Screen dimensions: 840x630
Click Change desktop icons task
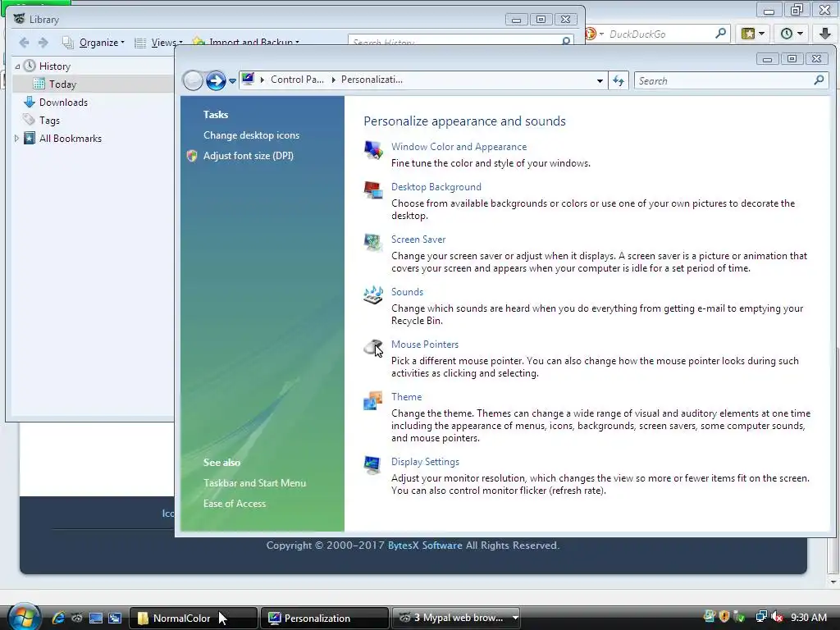(x=251, y=135)
